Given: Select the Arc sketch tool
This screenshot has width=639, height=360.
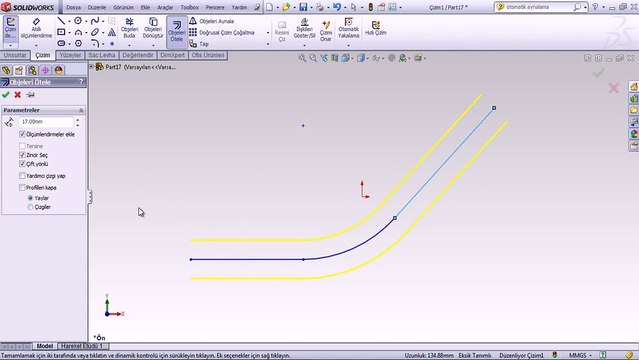Looking at the screenshot, I should pos(78,32).
